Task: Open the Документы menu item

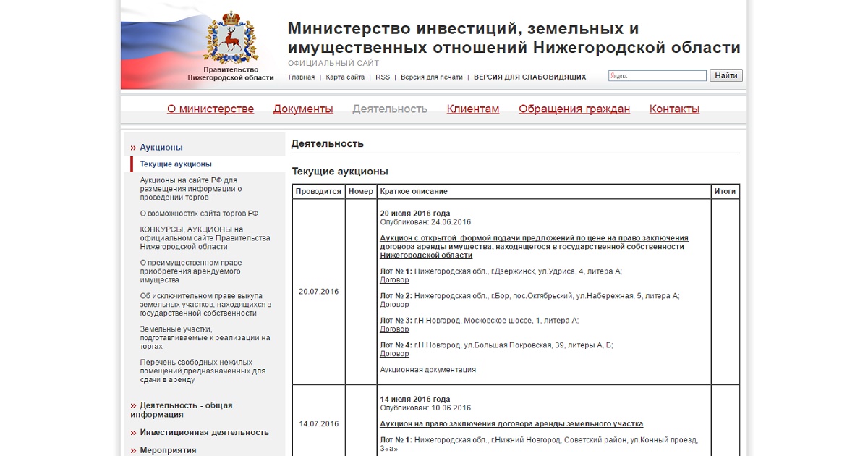Action: tap(303, 109)
